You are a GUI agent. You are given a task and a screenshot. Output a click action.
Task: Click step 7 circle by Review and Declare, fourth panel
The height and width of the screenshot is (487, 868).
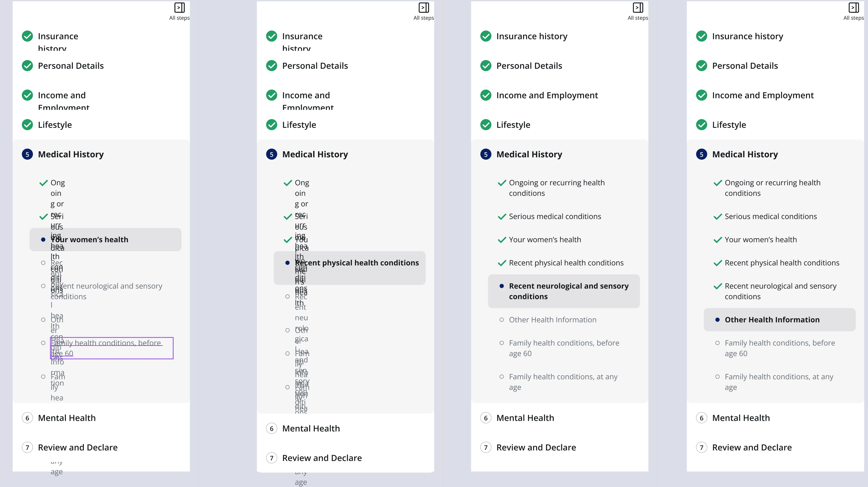coord(702,448)
